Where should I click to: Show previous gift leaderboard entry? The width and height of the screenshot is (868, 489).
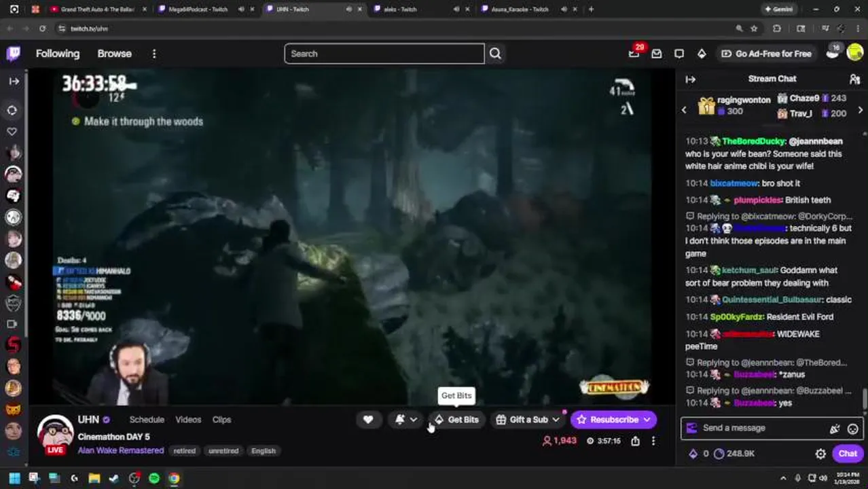(x=684, y=109)
